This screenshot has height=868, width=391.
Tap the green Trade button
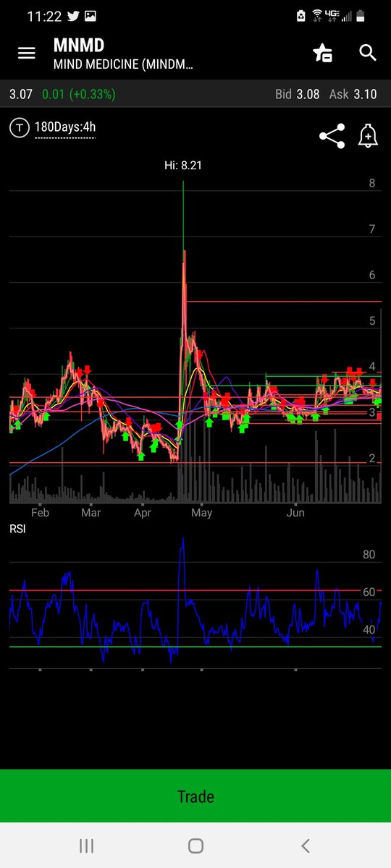[195, 796]
